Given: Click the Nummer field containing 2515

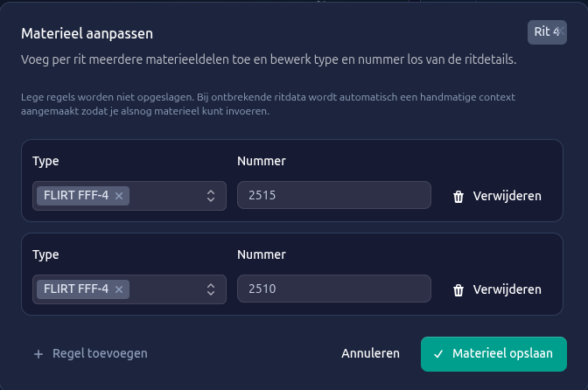Looking at the screenshot, I should [333, 195].
